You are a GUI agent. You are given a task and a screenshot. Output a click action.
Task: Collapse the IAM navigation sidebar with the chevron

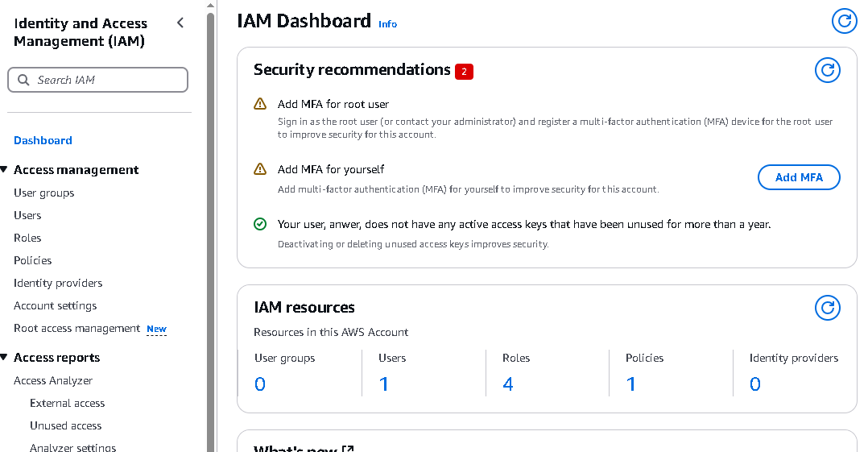click(x=180, y=23)
